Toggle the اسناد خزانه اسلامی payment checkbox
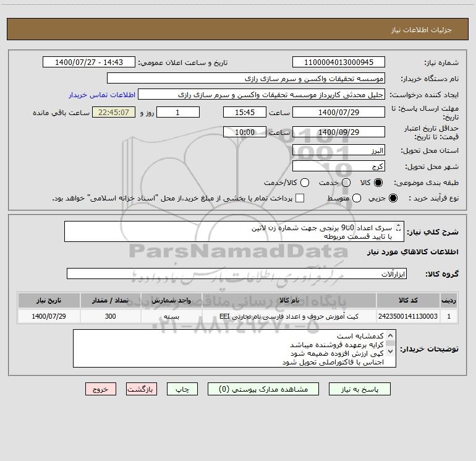 (x=300, y=198)
